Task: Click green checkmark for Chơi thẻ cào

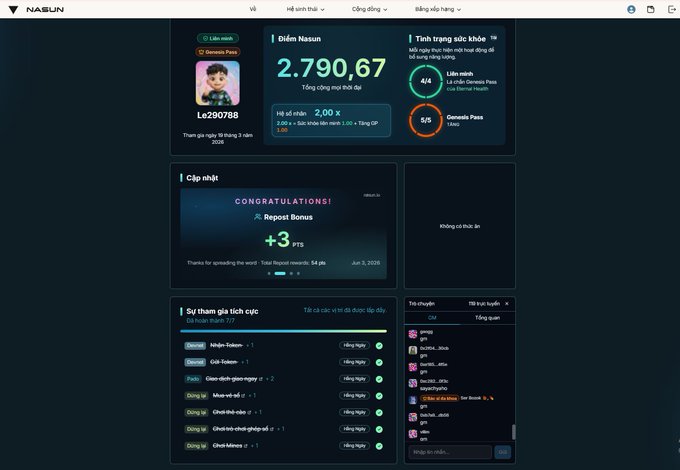Action: click(x=379, y=412)
